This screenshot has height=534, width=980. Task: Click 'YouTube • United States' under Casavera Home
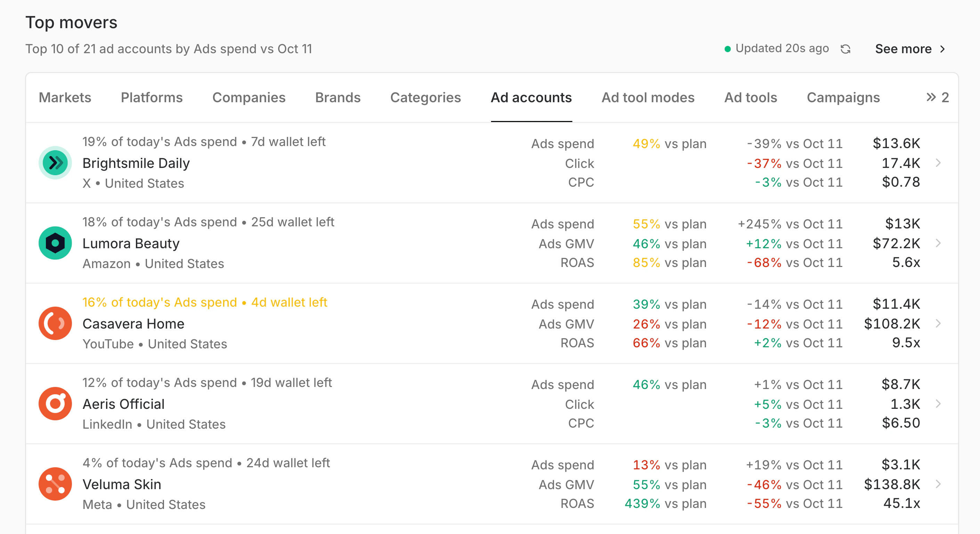155,344
